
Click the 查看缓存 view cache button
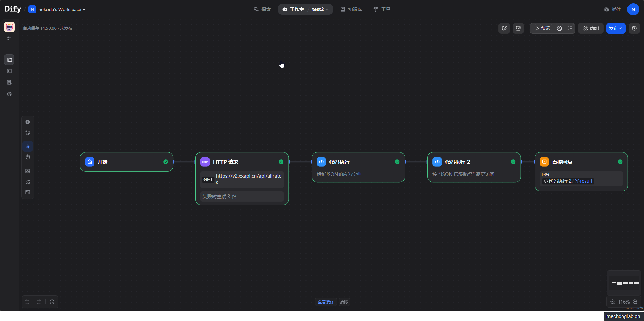point(326,302)
